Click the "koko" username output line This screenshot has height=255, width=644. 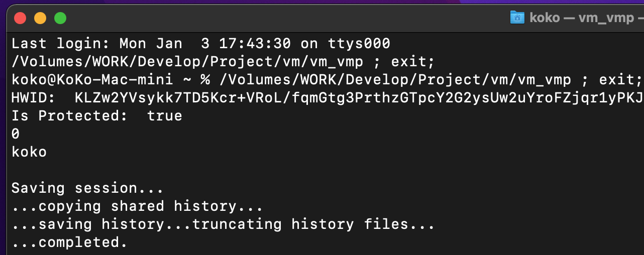[x=29, y=152]
